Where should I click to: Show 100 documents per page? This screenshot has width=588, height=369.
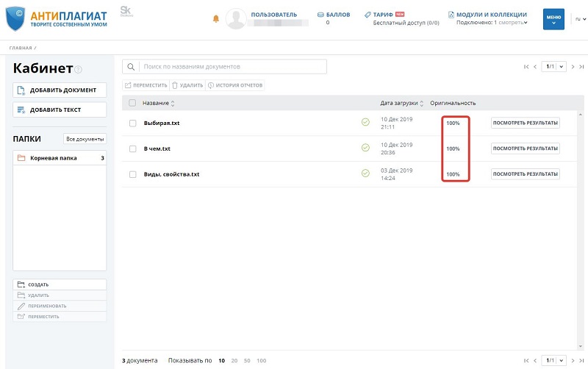pyautogui.click(x=262, y=361)
